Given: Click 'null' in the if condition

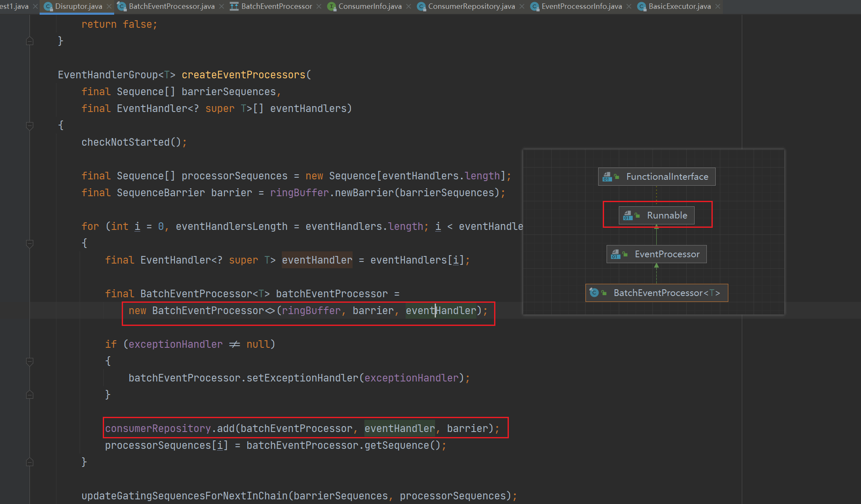Looking at the screenshot, I should click(x=258, y=344).
